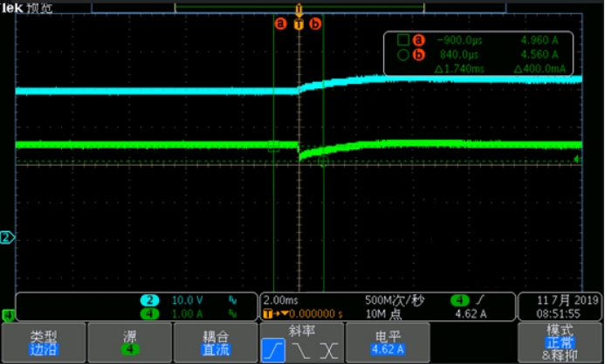Open the 模式 (mode) menu
The image size is (605, 364).
point(558,342)
